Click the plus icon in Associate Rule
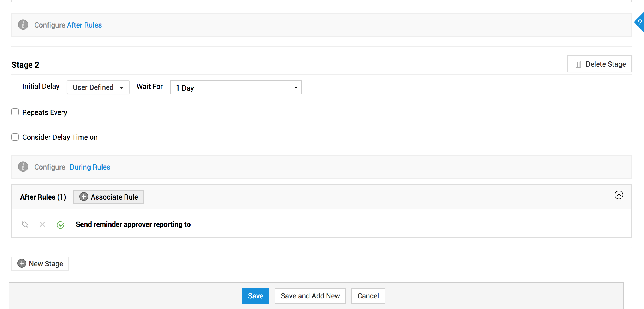Viewport: 644px width, 309px height. tap(83, 197)
